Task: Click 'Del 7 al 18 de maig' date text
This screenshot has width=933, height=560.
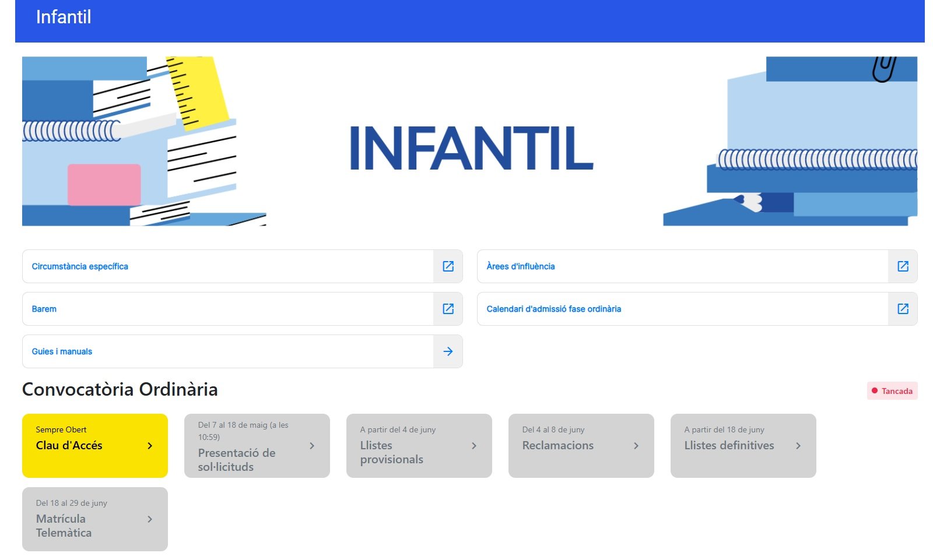Action: click(243, 431)
